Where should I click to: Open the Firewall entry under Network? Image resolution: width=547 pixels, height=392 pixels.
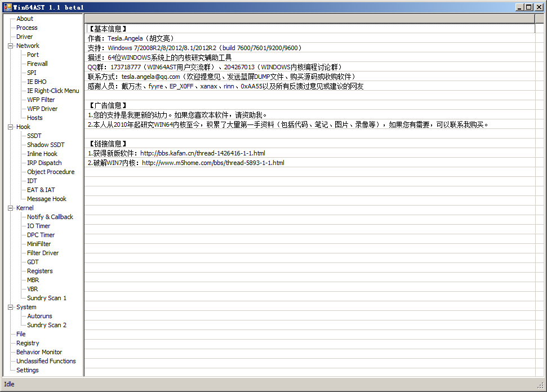tap(37, 64)
